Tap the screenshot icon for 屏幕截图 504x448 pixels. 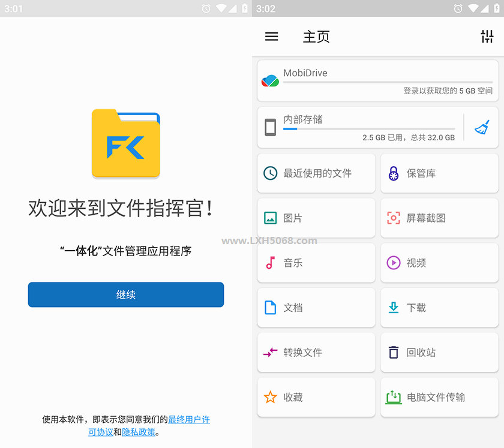tap(394, 218)
